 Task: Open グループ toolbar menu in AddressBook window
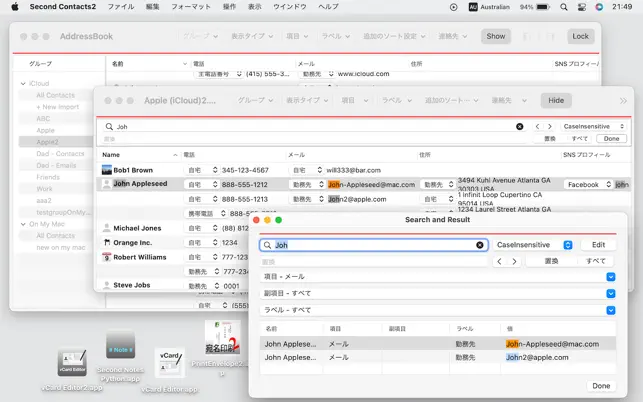tap(201, 36)
